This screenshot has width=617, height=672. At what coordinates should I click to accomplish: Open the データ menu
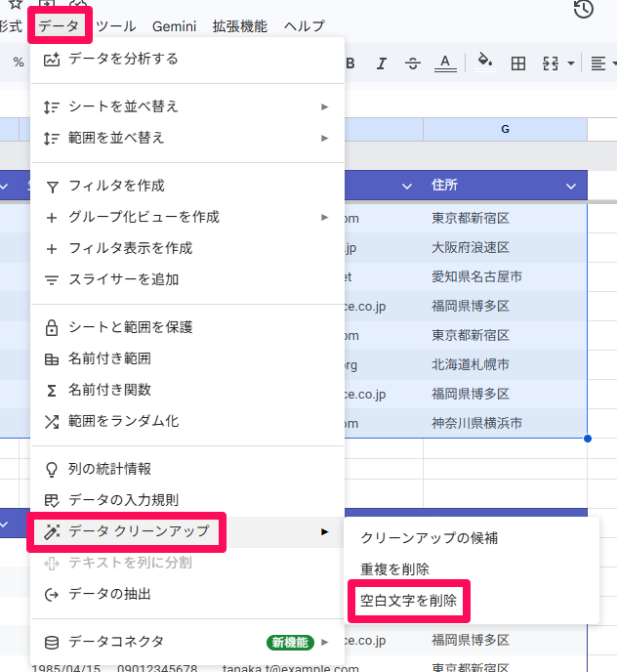coord(60,26)
